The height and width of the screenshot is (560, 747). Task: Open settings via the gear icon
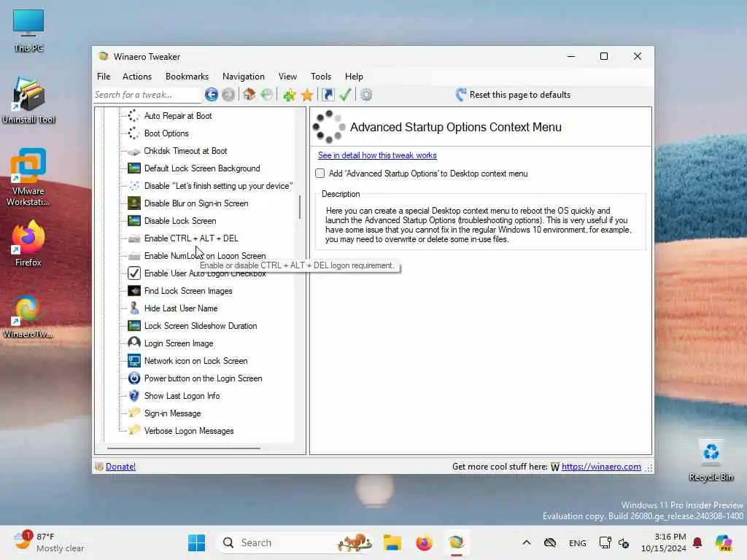point(366,95)
